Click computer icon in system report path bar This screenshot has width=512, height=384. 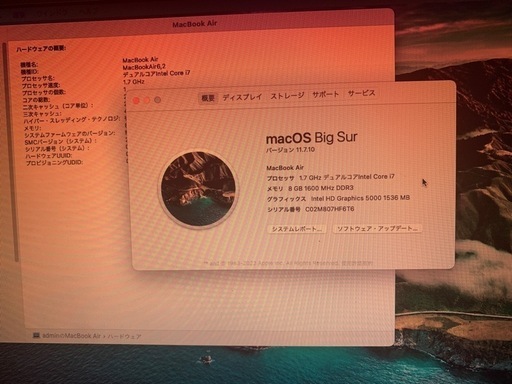pos(36,335)
